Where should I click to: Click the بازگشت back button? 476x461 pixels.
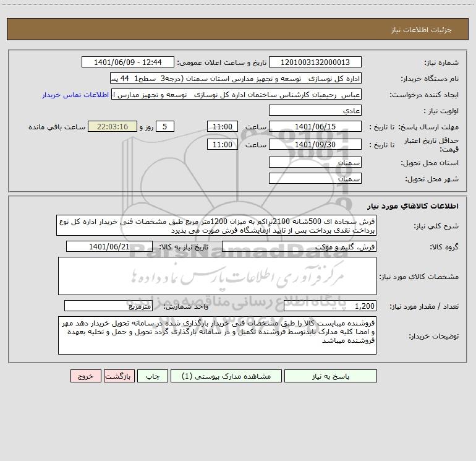pos(119,376)
